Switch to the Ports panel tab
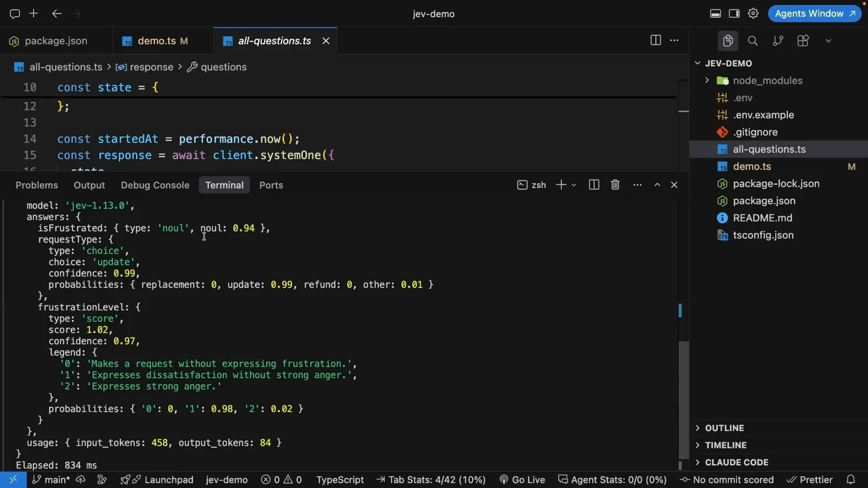The width and height of the screenshot is (868, 488). point(271,185)
